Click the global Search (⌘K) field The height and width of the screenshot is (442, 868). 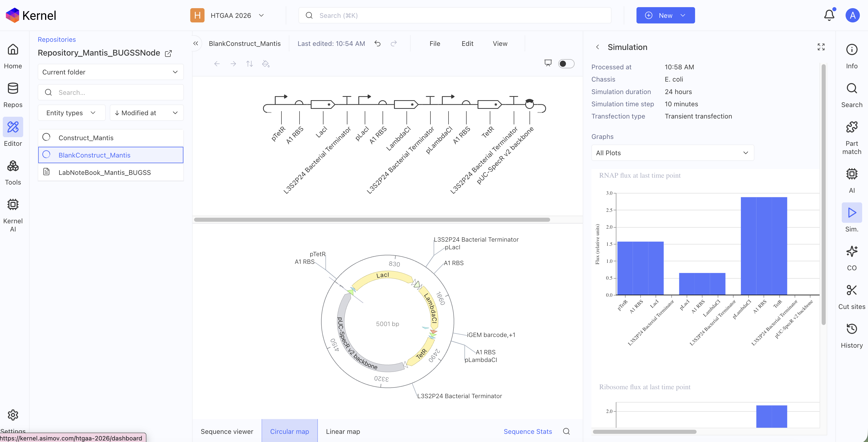click(455, 15)
